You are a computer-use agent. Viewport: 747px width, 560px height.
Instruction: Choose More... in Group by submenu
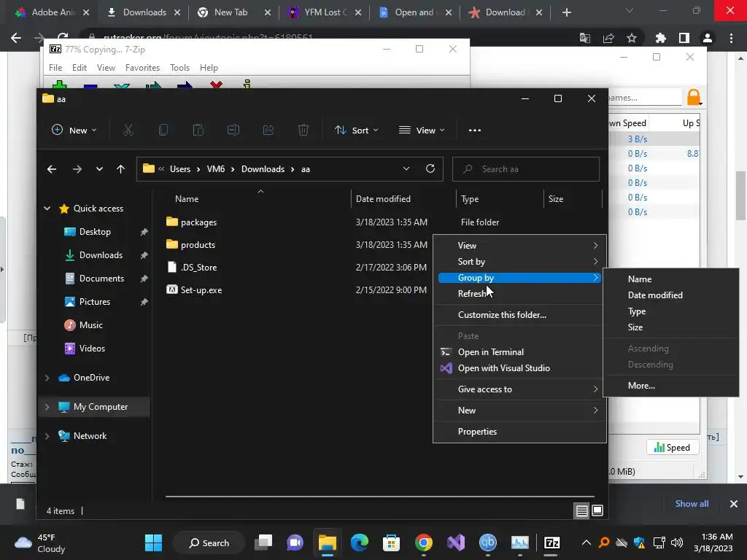click(671, 386)
